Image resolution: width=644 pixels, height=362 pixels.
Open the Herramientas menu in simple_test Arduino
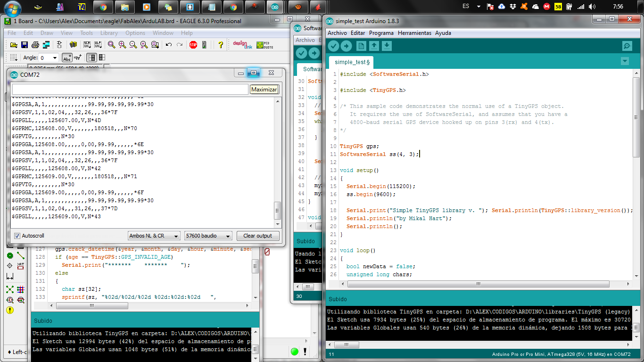click(x=414, y=33)
